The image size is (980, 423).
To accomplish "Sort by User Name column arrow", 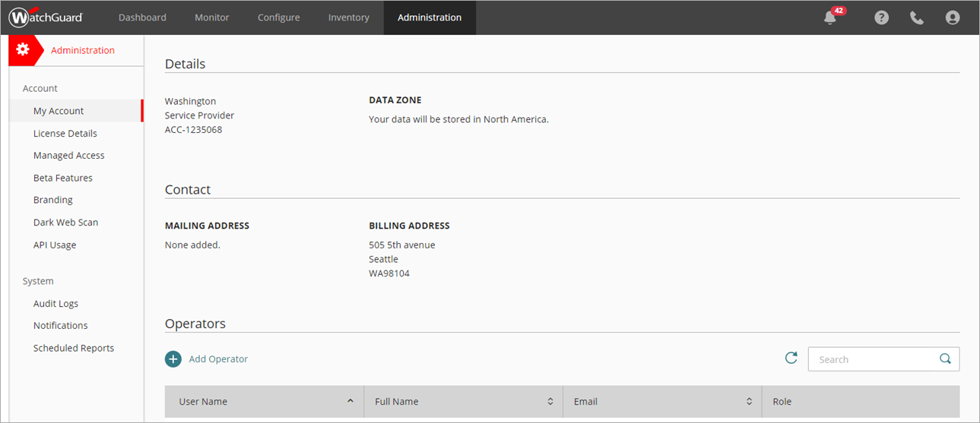I will click(350, 401).
